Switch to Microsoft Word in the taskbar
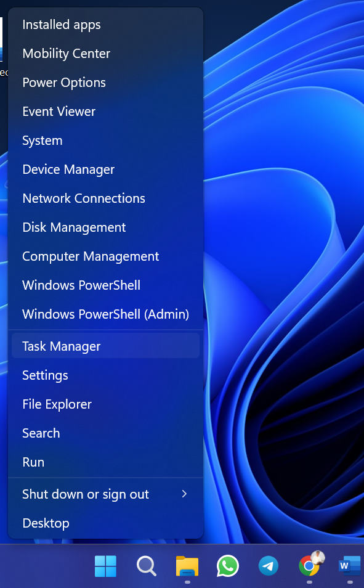 click(x=350, y=566)
